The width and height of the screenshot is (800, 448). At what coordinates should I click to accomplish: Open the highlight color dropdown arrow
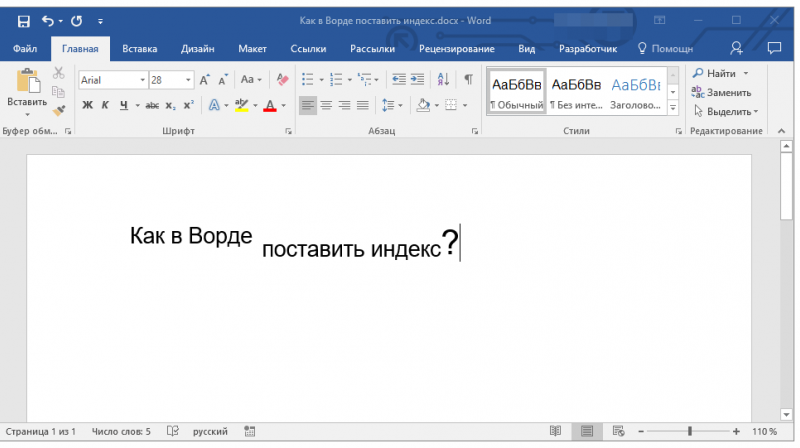[x=255, y=106]
